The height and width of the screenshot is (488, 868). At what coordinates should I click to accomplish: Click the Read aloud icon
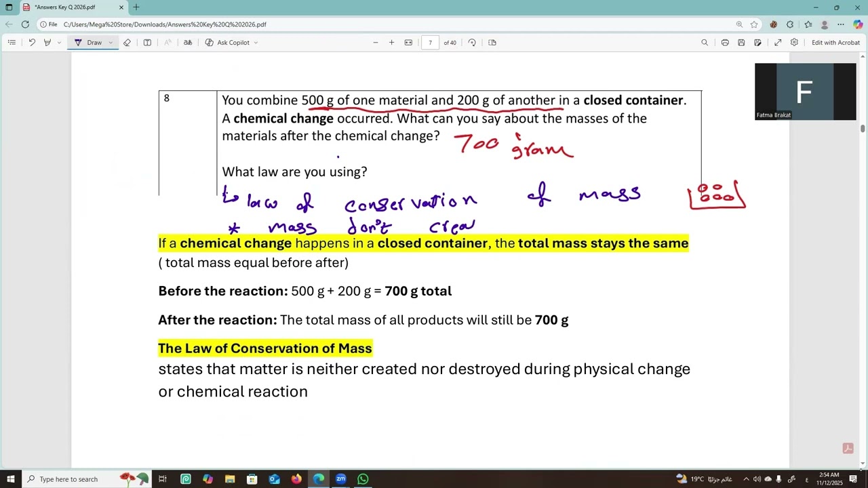[167, 43]
